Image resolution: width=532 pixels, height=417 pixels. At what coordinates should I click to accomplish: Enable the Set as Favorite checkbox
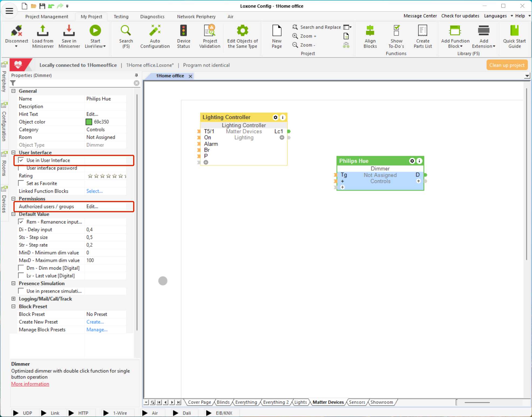(x=21, y=184)
